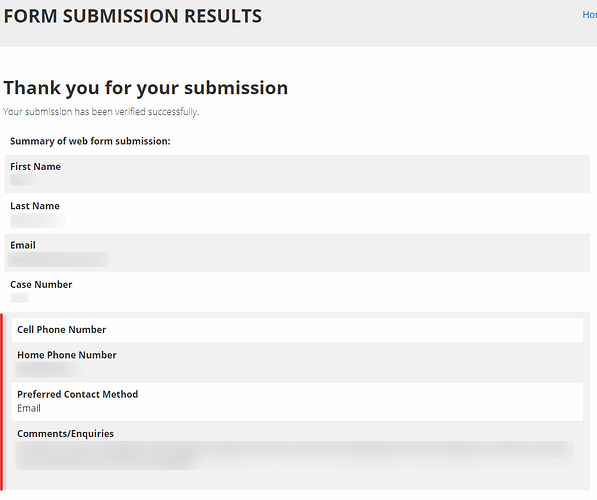The width and height of the screenshot is (597, 500).
Task: Select the Case Number label
Action: (x=41, y=284)
